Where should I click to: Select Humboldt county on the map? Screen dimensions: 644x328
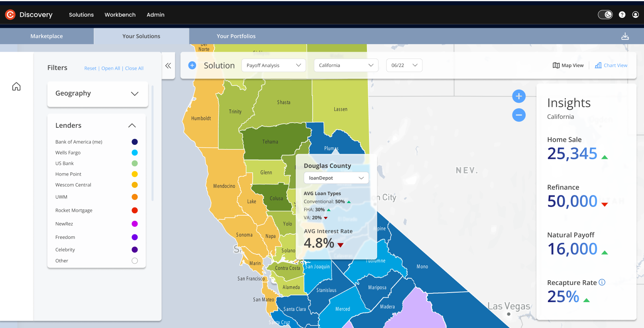pyautogui.click(x=201, y=118)
